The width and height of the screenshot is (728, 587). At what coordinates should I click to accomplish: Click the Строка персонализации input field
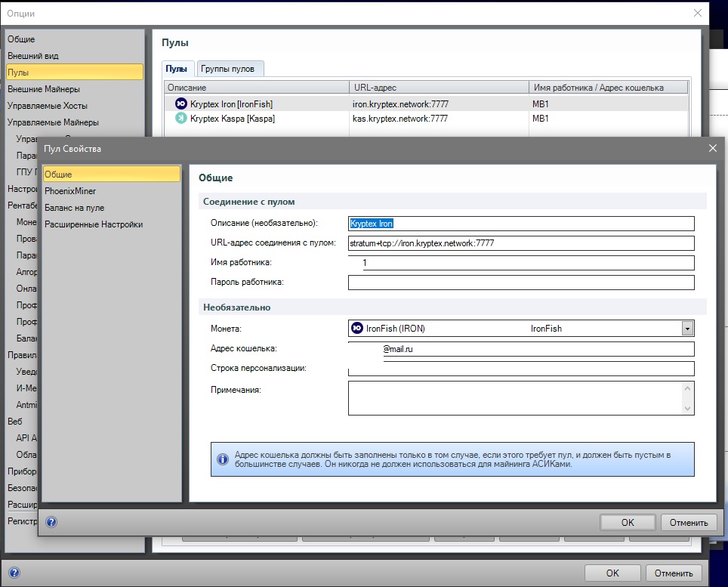point(521,368)
